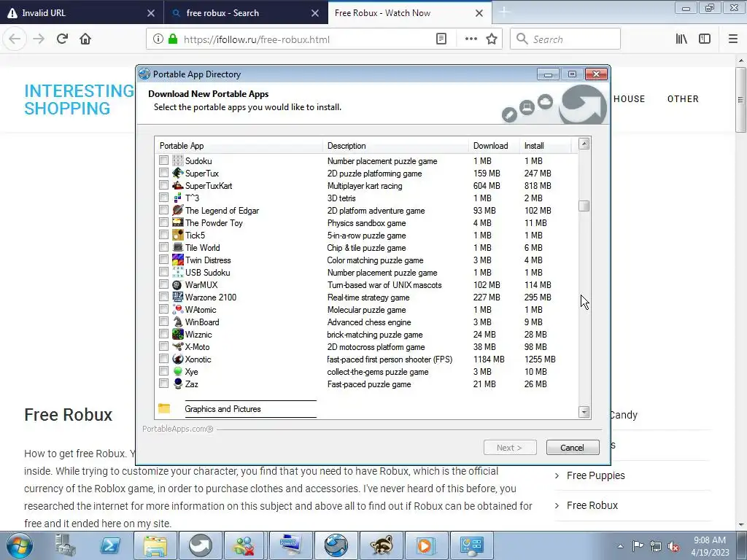Click the app list scrollbar thumb
The height and width of the screenshot is (560, 747).
click(x=584, y=206)
